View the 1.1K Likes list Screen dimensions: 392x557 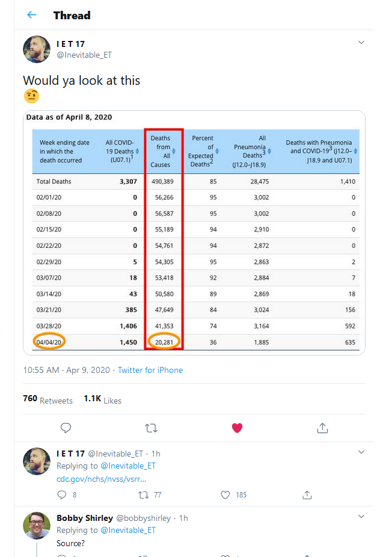102,399
